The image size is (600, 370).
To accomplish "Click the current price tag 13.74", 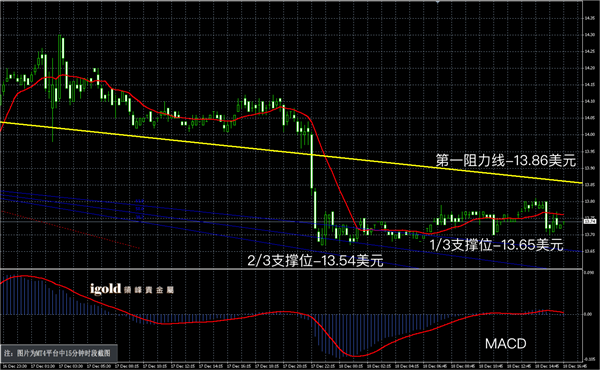I will pyautogui.click(x=589, y=221).
